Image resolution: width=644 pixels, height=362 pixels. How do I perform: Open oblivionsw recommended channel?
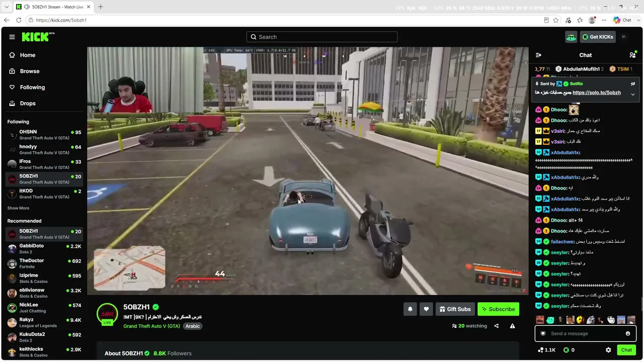44,293
